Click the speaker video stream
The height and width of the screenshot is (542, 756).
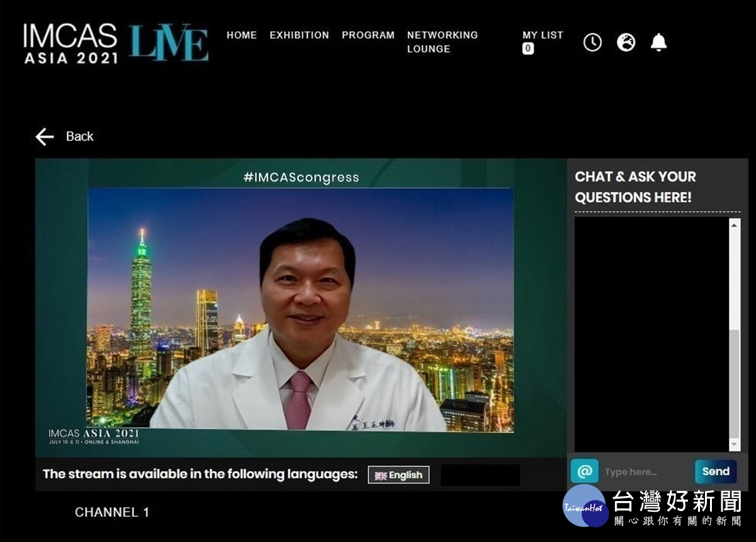(301, 310)
